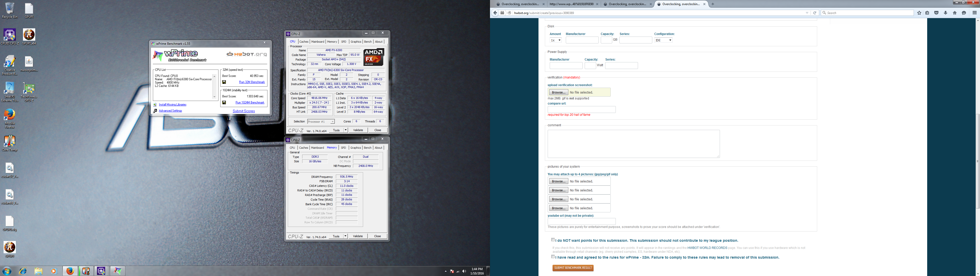Open the Intel Extreme Tuning desktop shortcut
Viewport: 980px width, 276px height.
9,92
